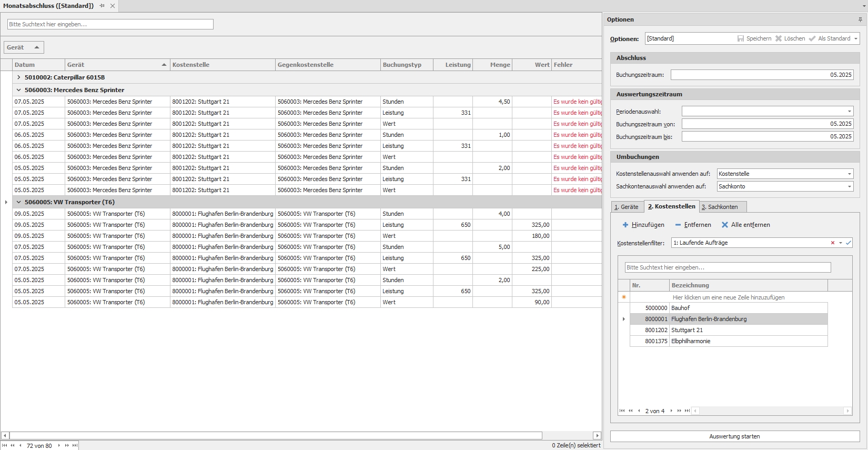Switch to the 1. Geräte tab
The image size is (868, 450).
627,207
